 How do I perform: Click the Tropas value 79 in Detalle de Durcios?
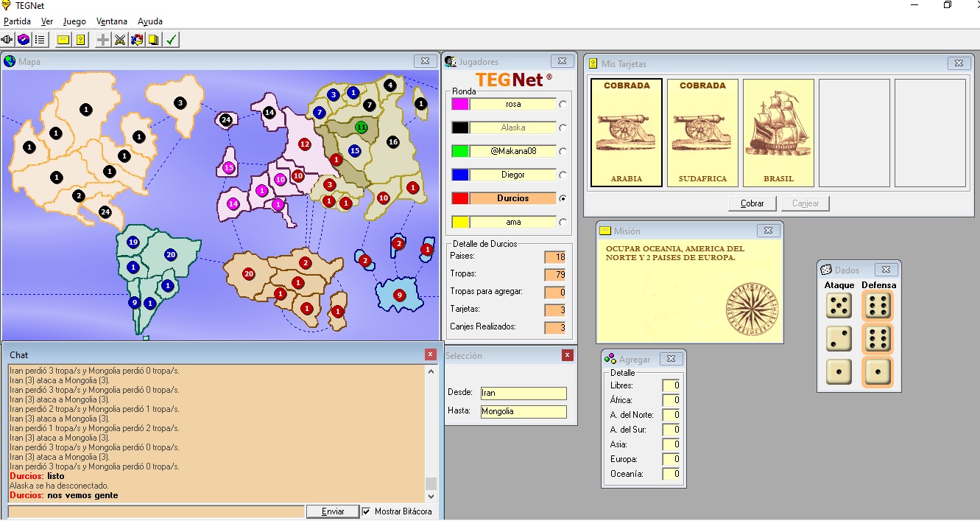(x=554, y=275)
